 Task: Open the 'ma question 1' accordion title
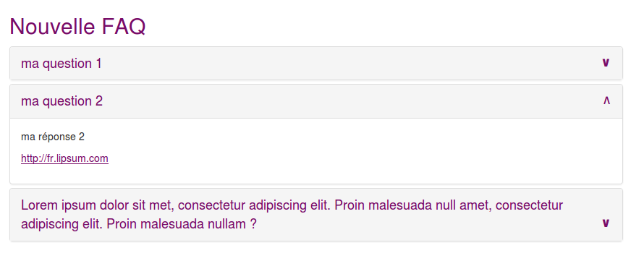pyautogui.click(x=62, y=64)
